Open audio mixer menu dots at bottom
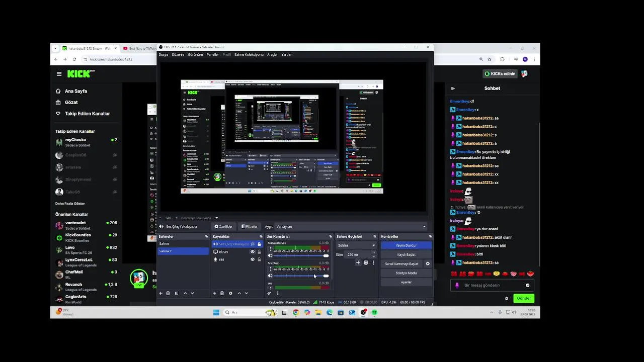The height and width of the screenshot is (362, 644). (x=277, y=293)
